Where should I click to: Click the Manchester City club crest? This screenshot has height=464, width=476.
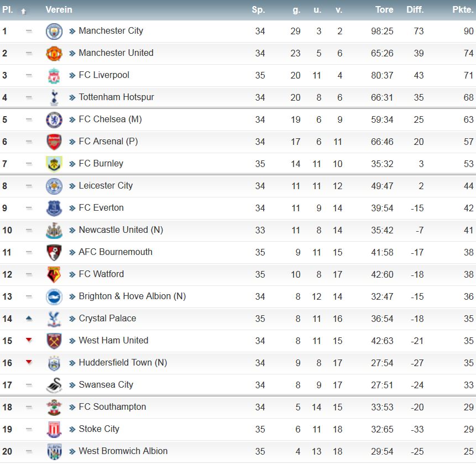(x=54, y=32)
